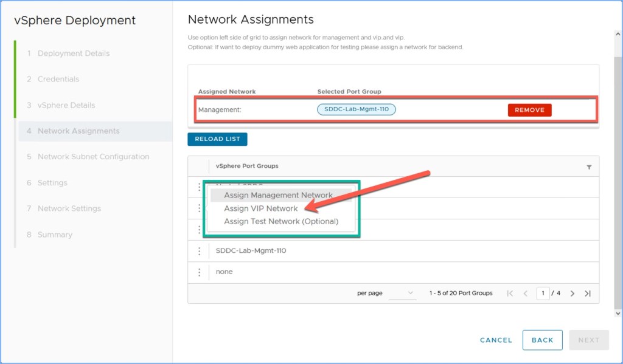Go to the previous page of port groups
Image resolution: width=623 pixels, height=364 pixels.
pyautogui.click(x=526, y=294)
